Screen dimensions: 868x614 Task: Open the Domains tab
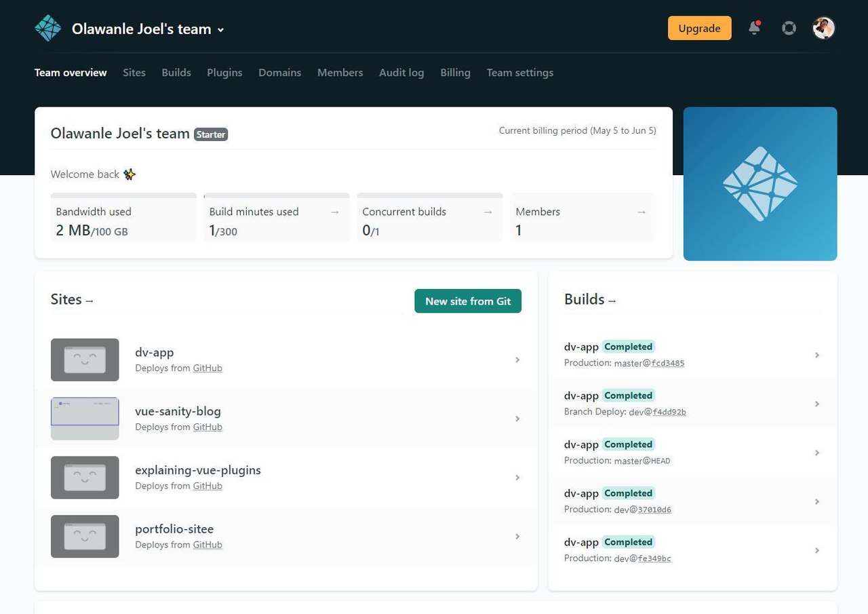coord(279,73)
